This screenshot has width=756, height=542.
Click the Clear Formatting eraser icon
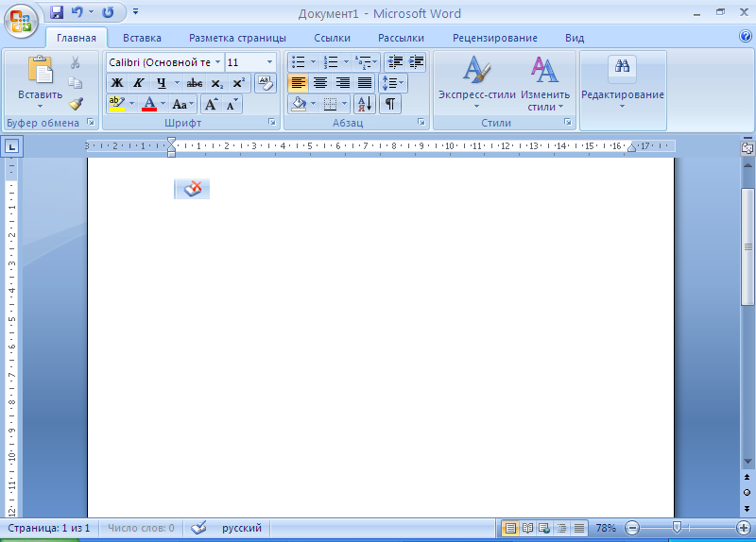point(266,83)
